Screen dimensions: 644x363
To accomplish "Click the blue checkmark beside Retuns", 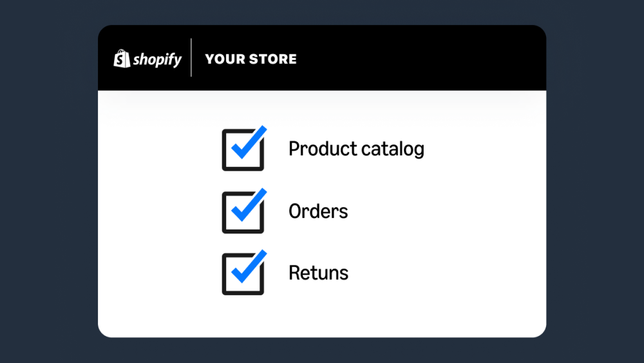I will 249,266.
